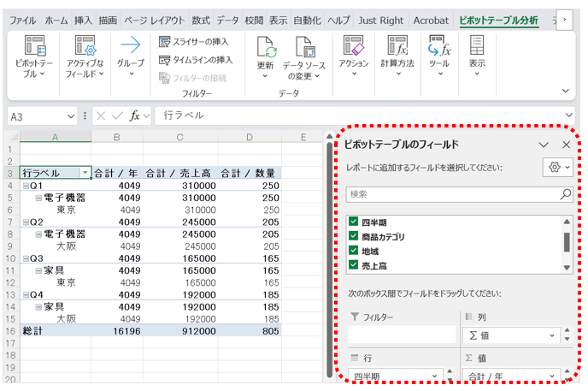Image resolution: width=588 pixels, height=391 pixels.
Task: Uncheck the 売上高 field checkbox
Action: coord(353,265)
